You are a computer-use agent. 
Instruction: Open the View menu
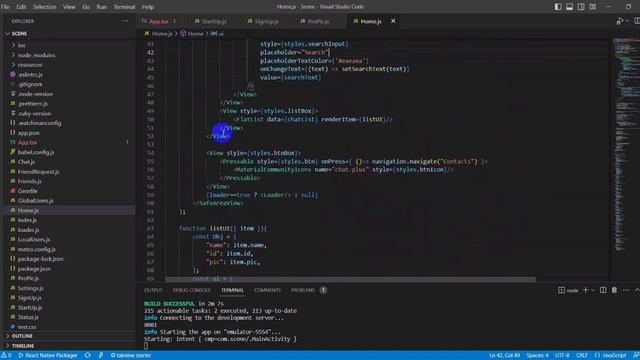(x=69, y=7)
